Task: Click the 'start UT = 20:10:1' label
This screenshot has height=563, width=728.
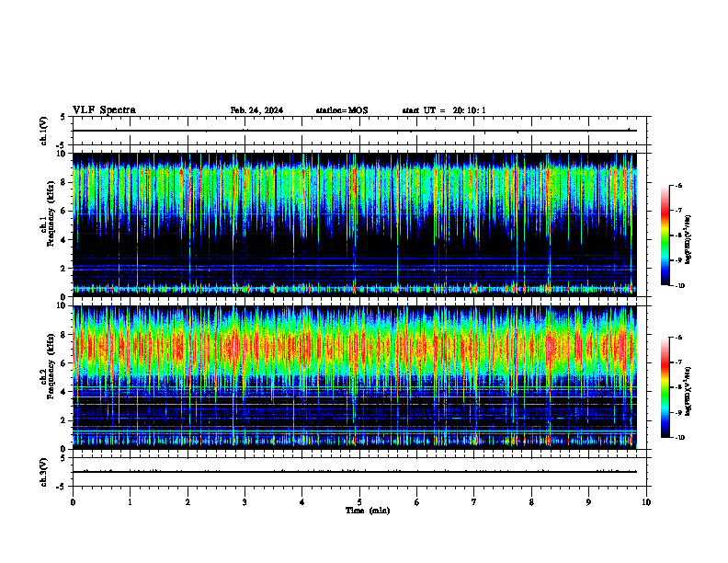Action: 444,110
